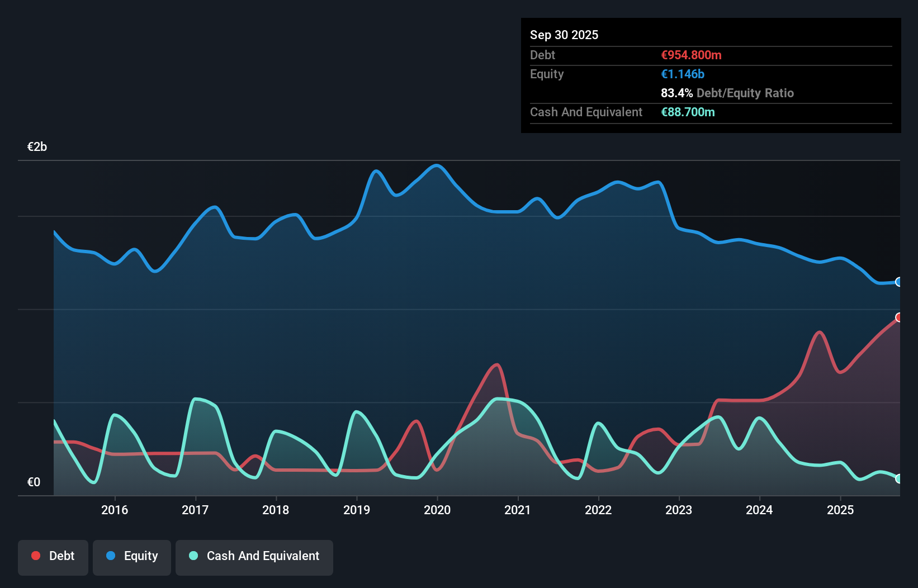This screenshot has height=588, width=918.
Task: Click the red Debt endpoint marker
Action: pyautogui.click(x=899, y=317)
